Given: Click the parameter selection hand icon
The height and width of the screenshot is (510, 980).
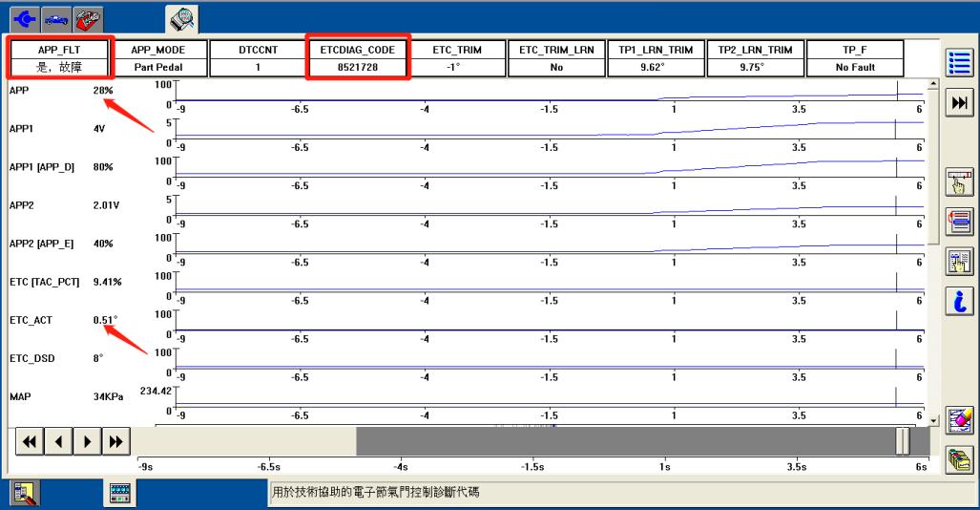Looking at the screenshot, I should [959, 261].
